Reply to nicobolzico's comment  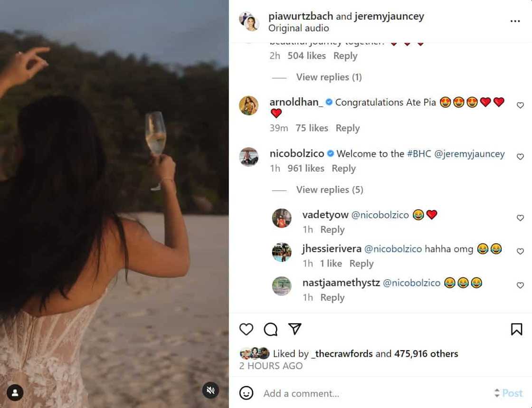tap(343, 168)
